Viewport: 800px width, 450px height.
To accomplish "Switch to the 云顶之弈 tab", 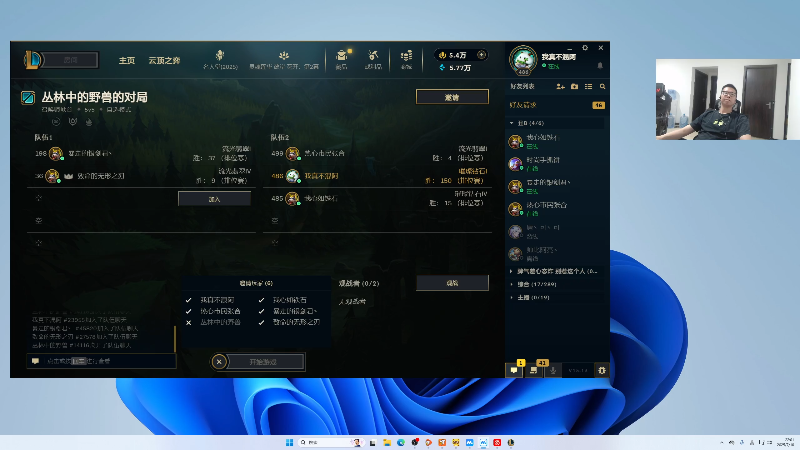I will tap(164, 60).
